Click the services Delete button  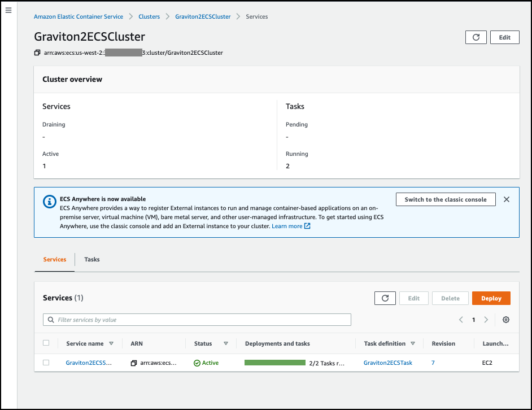[x=450, y=298]
